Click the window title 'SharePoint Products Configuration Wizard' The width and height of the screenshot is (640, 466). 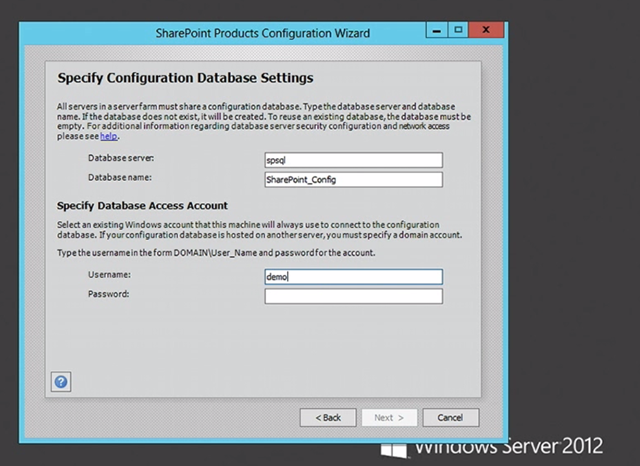coord(263,33)
